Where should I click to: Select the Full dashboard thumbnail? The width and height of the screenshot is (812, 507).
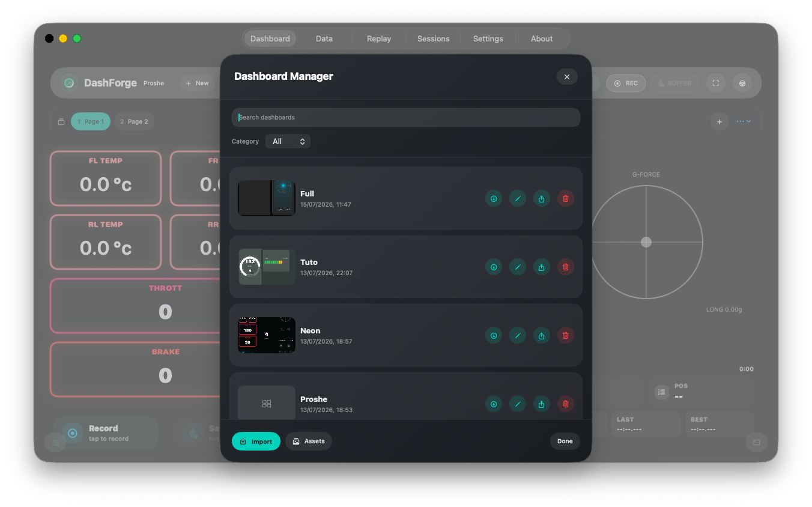[x=267, y=198]
